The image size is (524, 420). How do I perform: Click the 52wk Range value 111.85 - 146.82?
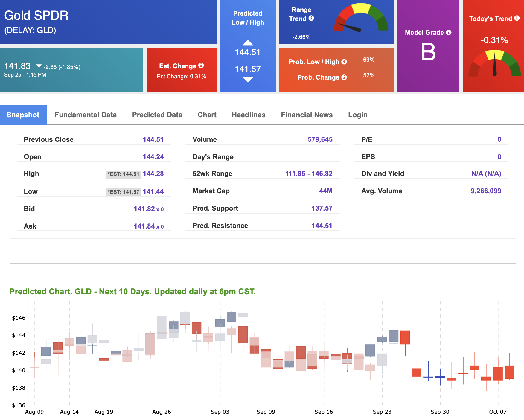309,174
